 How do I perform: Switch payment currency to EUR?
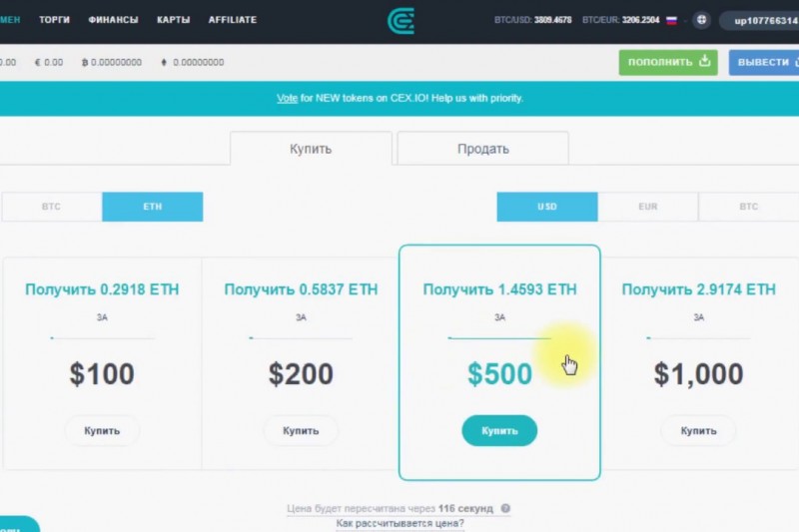tap(647, 207)
